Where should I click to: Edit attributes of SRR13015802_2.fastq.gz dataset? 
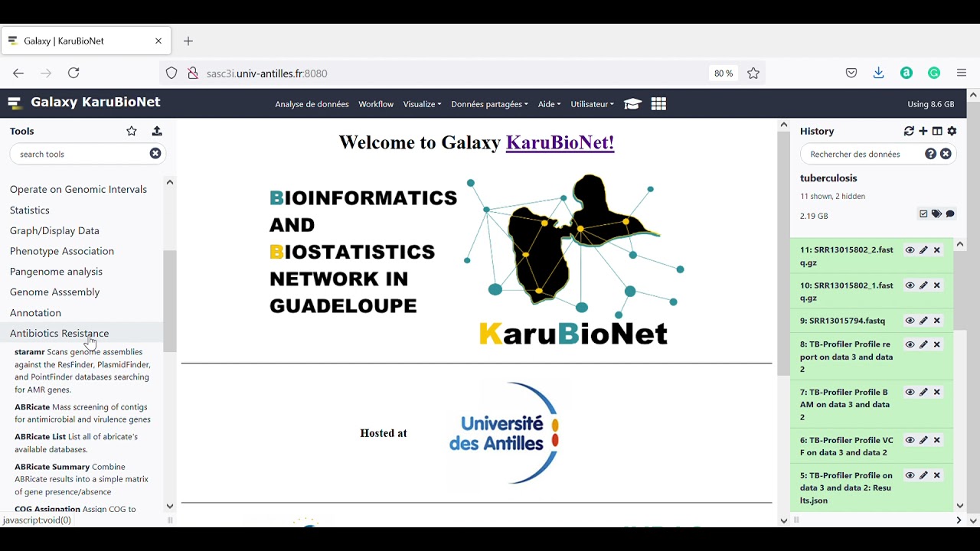(x=923, y=250)
